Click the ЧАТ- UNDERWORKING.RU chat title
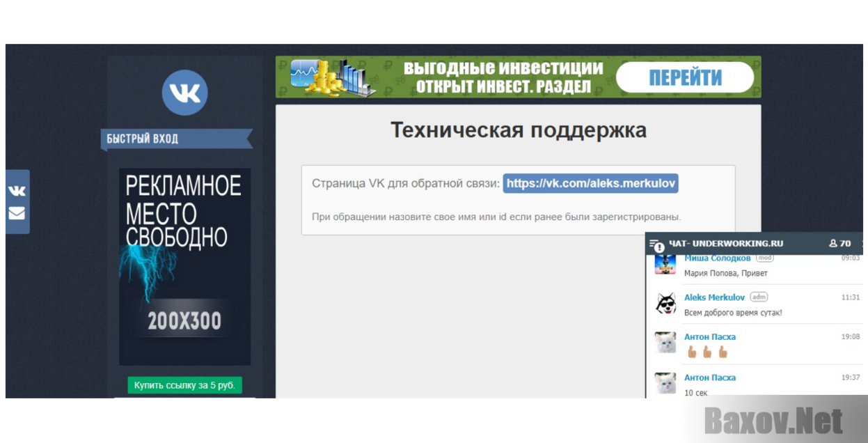 pyautogui.click(x=726, y=244)
